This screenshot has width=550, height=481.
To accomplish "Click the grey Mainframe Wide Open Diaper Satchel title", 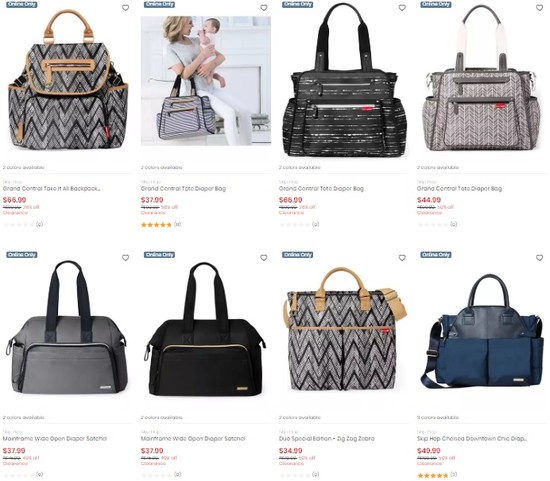I will [55, 439].
